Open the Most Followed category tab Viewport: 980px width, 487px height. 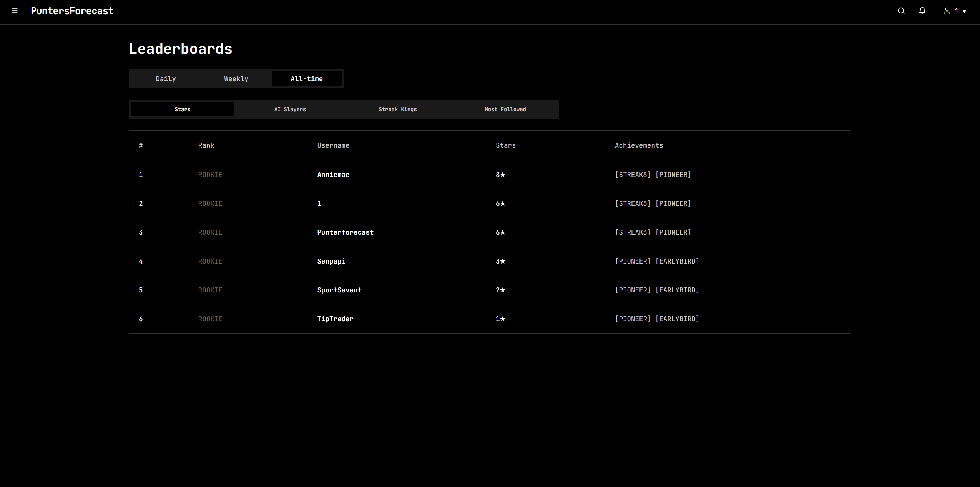point(505,109)
